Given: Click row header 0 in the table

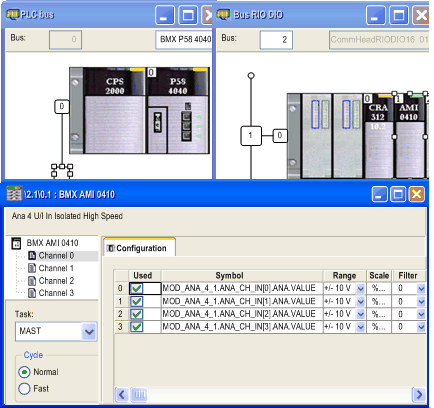Looking at the screenshot, I should point(121,288).
